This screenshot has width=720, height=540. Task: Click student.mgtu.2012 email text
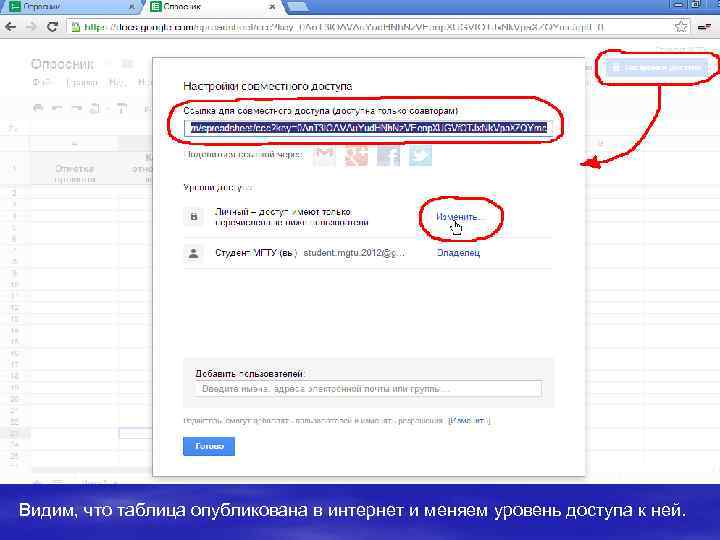click(354, 253)
